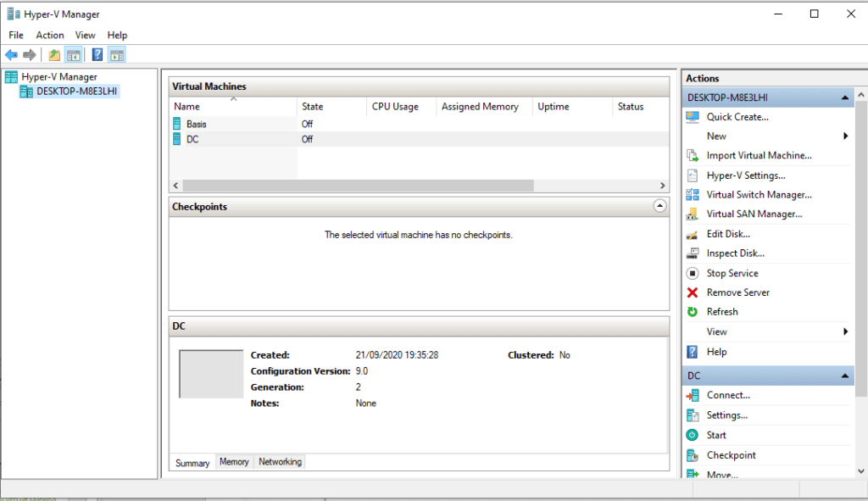
Task: Click the Status column header
Action: coord(641,106)
